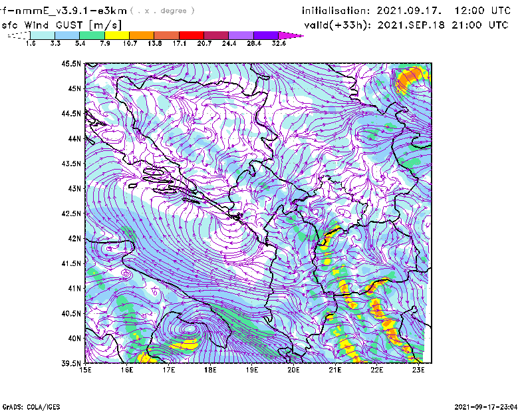Click the 21E longitude label
532x411 pixels.
(335, 370)
